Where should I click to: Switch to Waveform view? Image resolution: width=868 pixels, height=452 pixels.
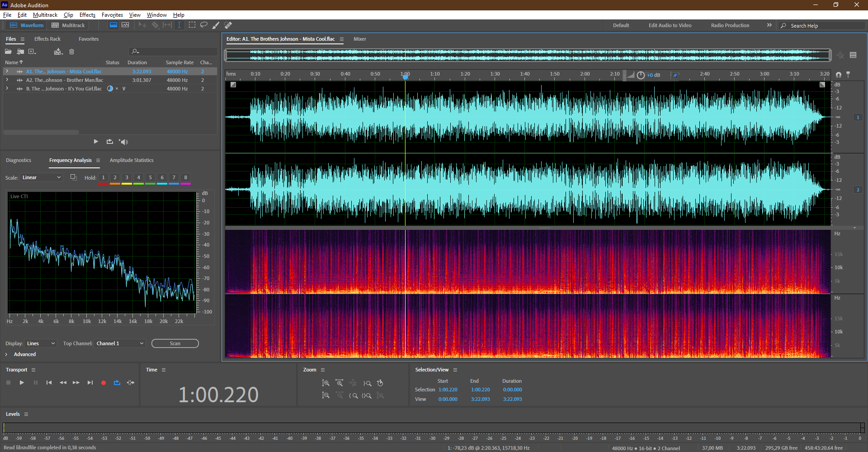[x=27, y=25]
